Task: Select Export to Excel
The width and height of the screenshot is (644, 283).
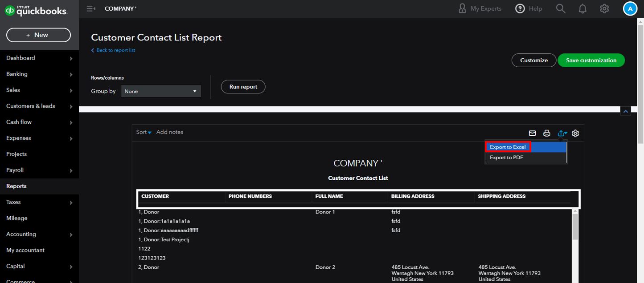Action: point(508,147)
